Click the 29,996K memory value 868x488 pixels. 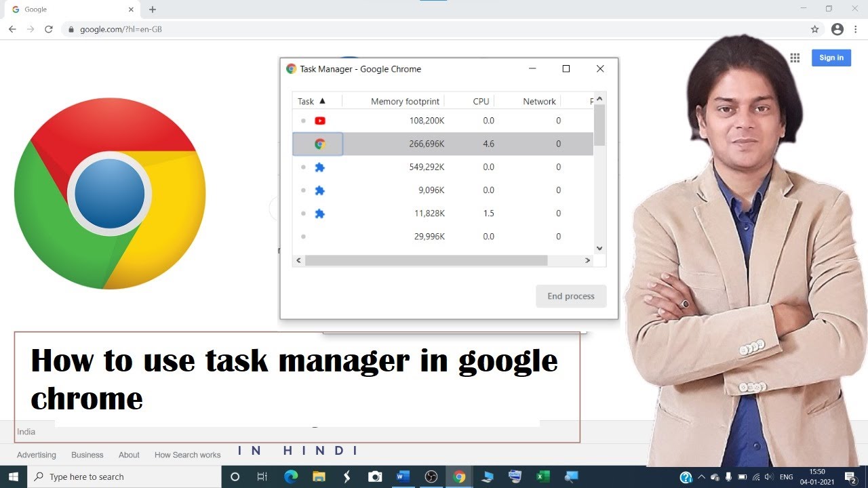(429, 237)
